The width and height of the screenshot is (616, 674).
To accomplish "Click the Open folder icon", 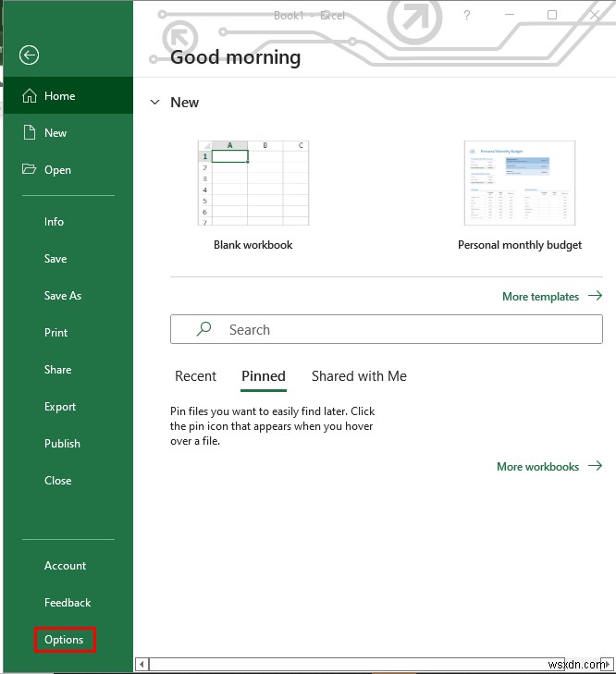I will pyautogui.click(x=29, y=168).
